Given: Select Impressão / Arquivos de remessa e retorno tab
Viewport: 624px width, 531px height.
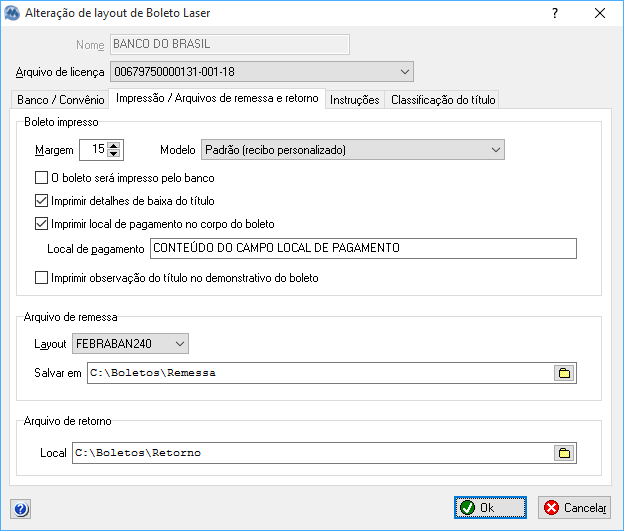Looking at the screenshot, I should click(217, 98).
